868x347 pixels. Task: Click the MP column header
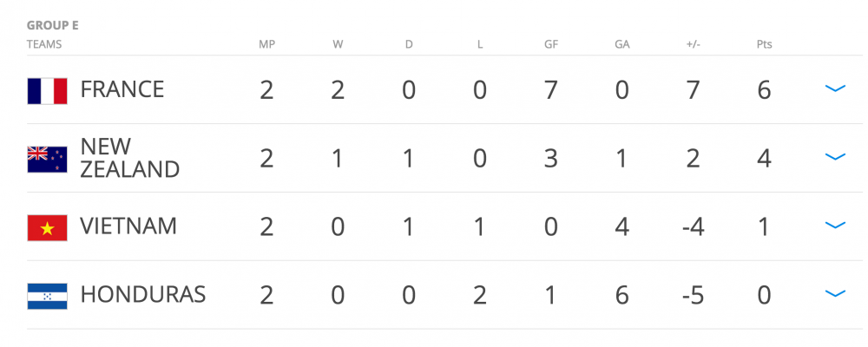[x=266, y=43]
